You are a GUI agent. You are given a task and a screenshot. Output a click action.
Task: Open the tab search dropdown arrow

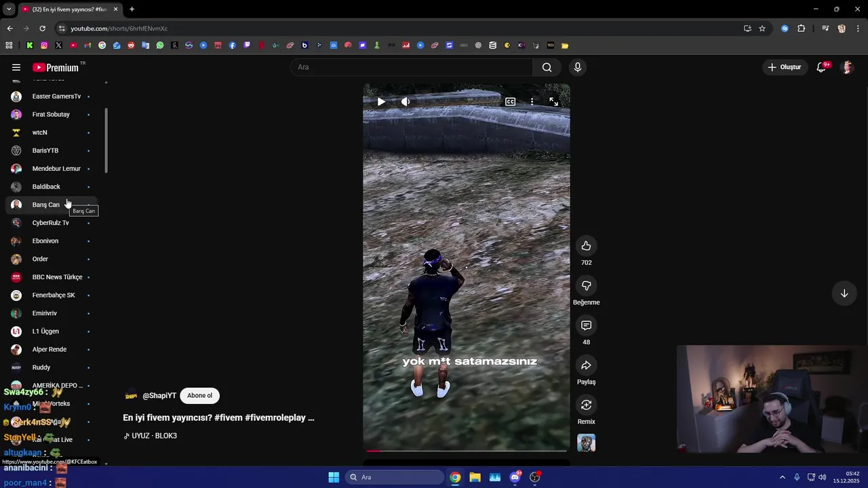point(9,9)
